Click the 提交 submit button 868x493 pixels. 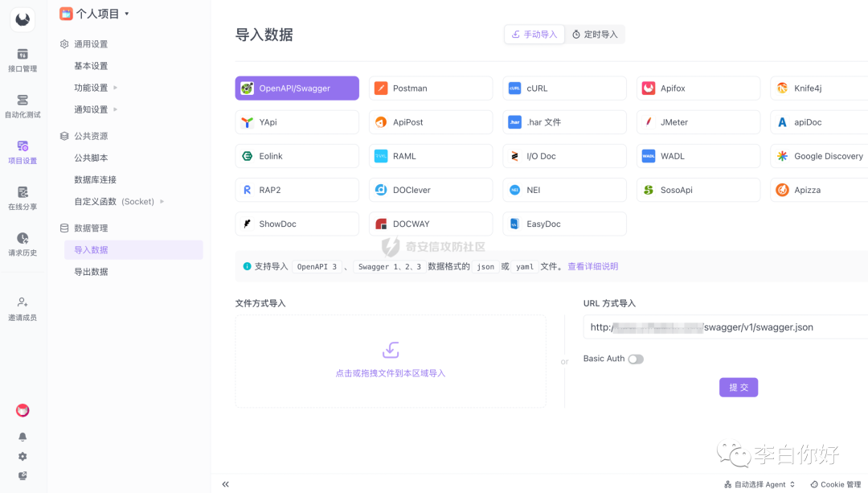click(x=739, y=387)
